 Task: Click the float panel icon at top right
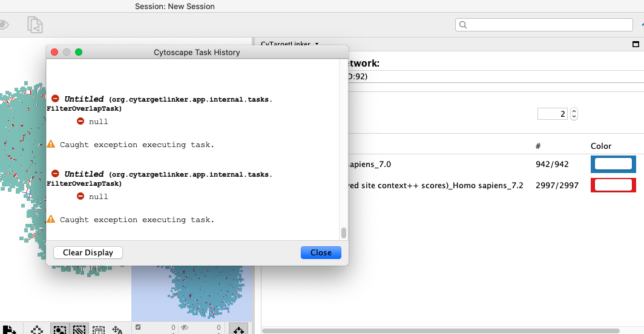click(636, 44)
